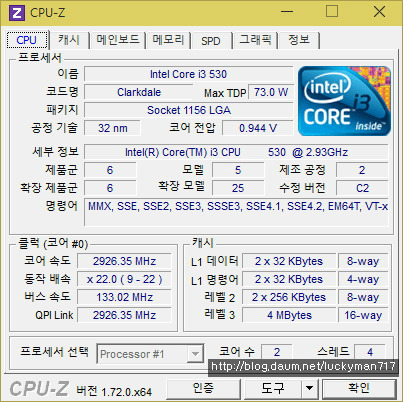Click the 제조 공정 value 2
This screenshot has width=403, height=402.
pyautogui.click(x=362, y=170)
